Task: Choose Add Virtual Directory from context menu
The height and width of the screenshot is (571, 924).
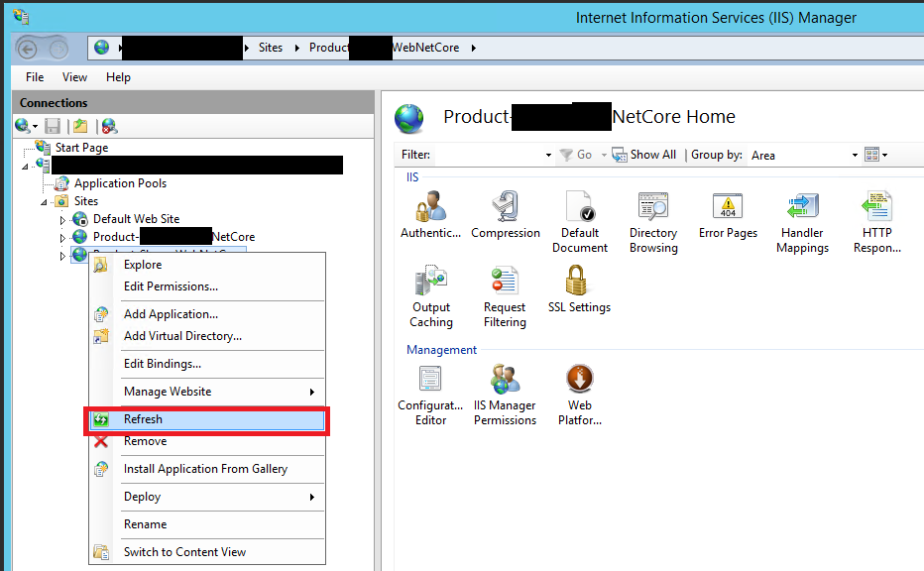Action: (206, 336)
